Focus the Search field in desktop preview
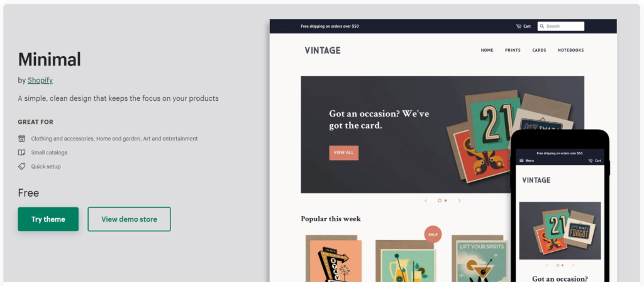The image size is (644, 286). coord(560,26)
